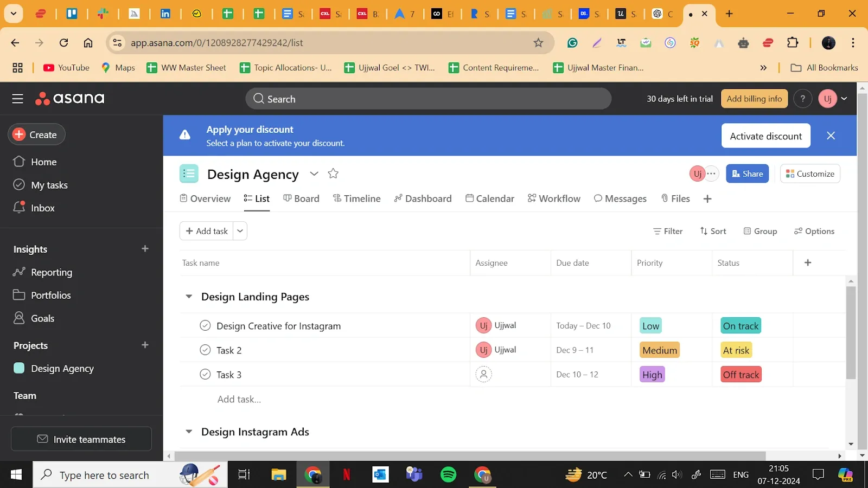Toggle the completion checkmark for Task 3
Image resolution: width=868 pixels, height=488 pixels.
(205, 375)
